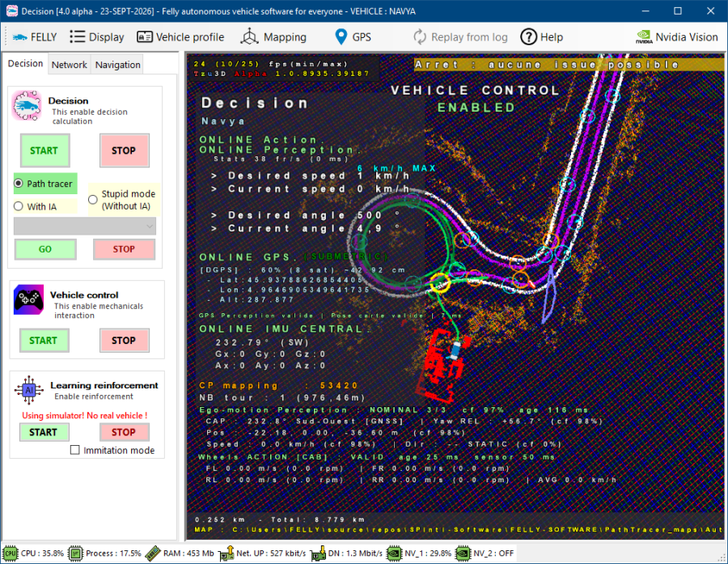Open the Display toolbar menu
Screen dimensions: 728x564
pos(97,36)
